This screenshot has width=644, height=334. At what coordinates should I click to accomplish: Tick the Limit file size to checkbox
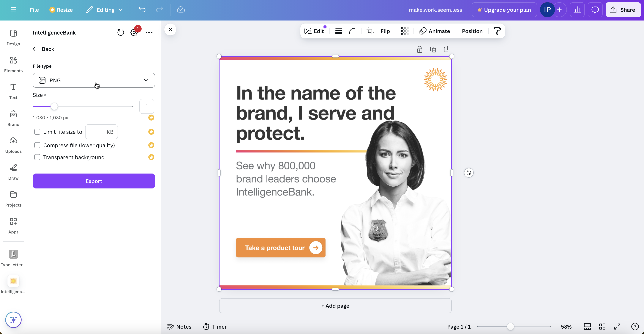click(x=37, y=132)
